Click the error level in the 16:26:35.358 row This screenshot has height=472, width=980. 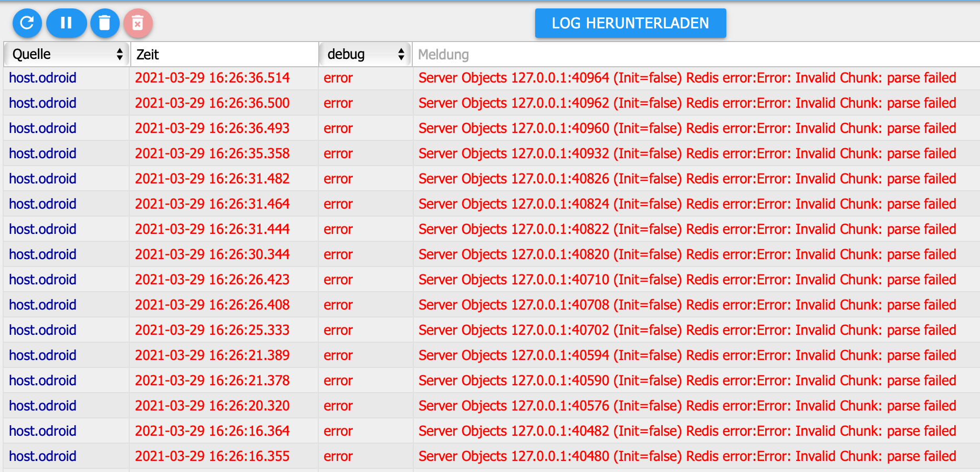click(x=338, y=153)
